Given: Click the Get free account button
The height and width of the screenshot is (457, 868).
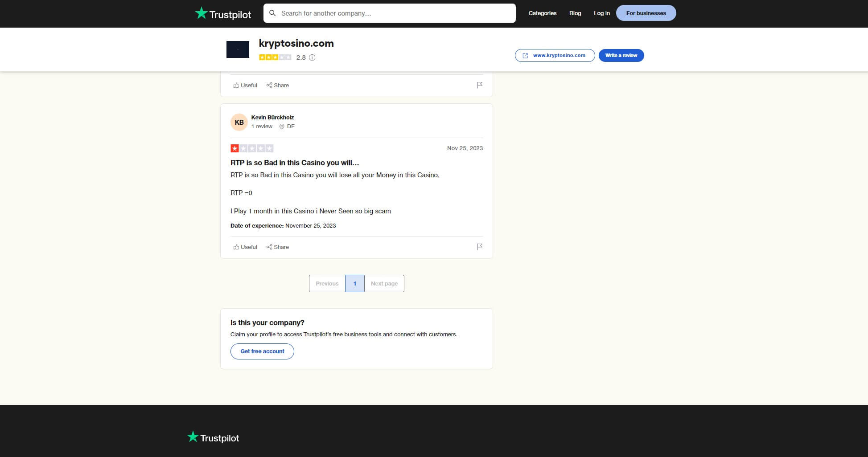Looking at the screenshot, I should 262,351.
